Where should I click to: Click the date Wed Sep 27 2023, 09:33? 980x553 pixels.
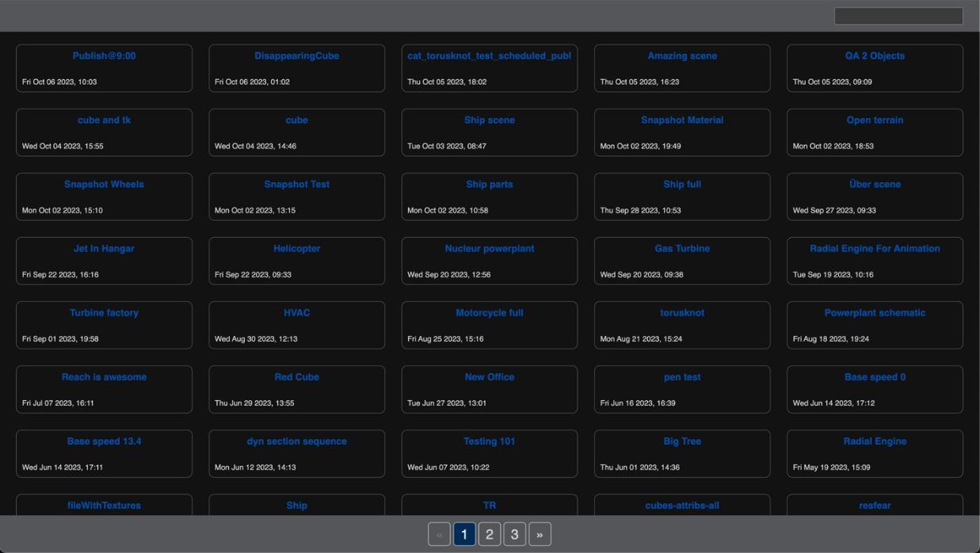click(x=834, y=210)
